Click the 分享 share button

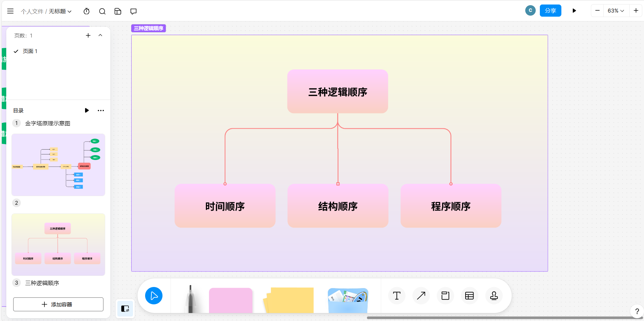tap(550, 11)
